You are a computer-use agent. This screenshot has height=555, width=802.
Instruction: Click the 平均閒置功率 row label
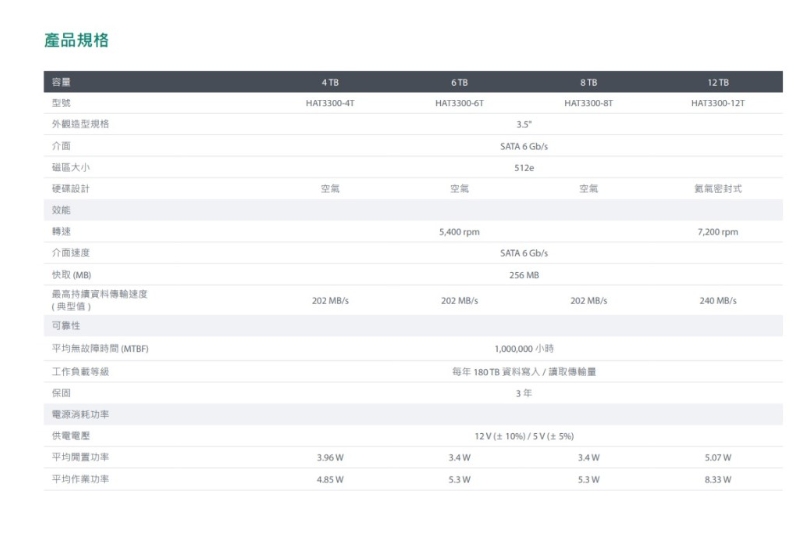pos(80,457)
